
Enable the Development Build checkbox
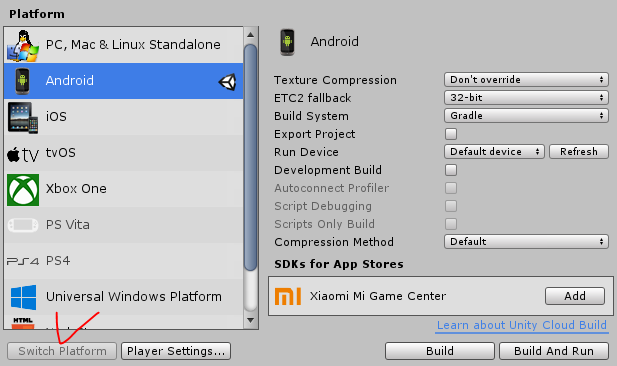(451, 170)
